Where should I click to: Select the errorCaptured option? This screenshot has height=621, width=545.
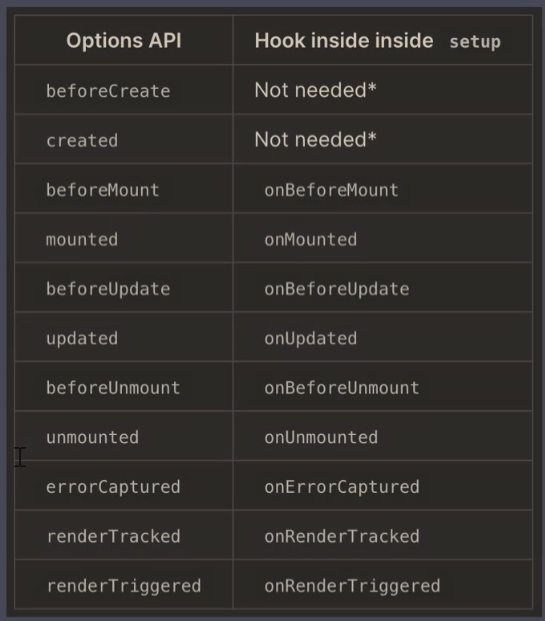click(x=113, y=487)
